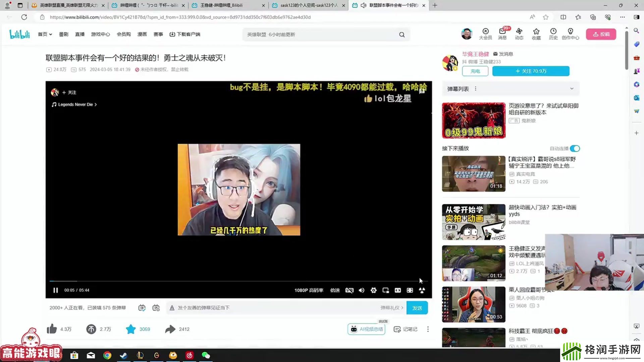Open 历史 history with the clock icon

553,34
